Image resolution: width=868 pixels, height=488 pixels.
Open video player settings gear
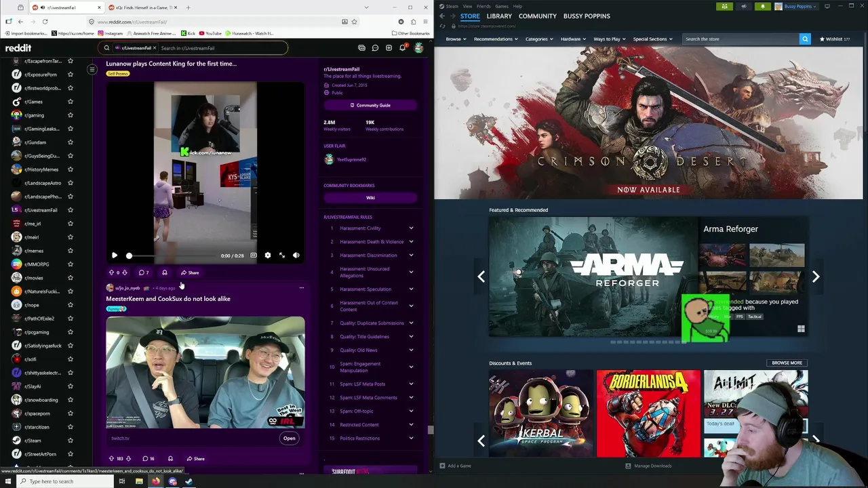tap(267, 256)
